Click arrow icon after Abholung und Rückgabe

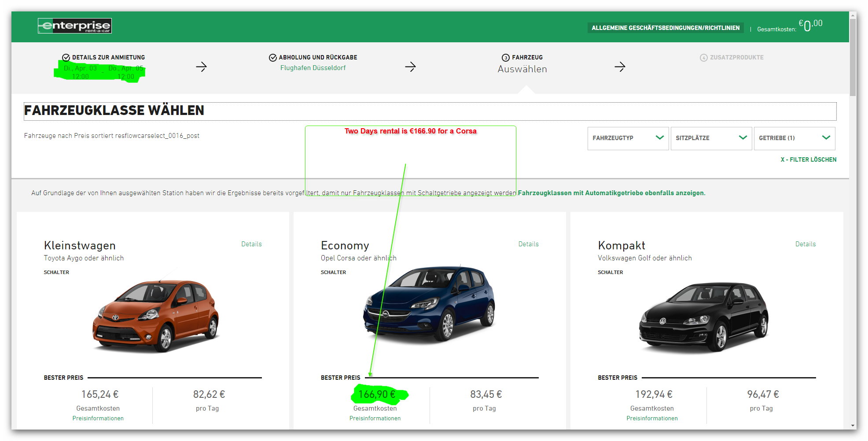[411, 67]
